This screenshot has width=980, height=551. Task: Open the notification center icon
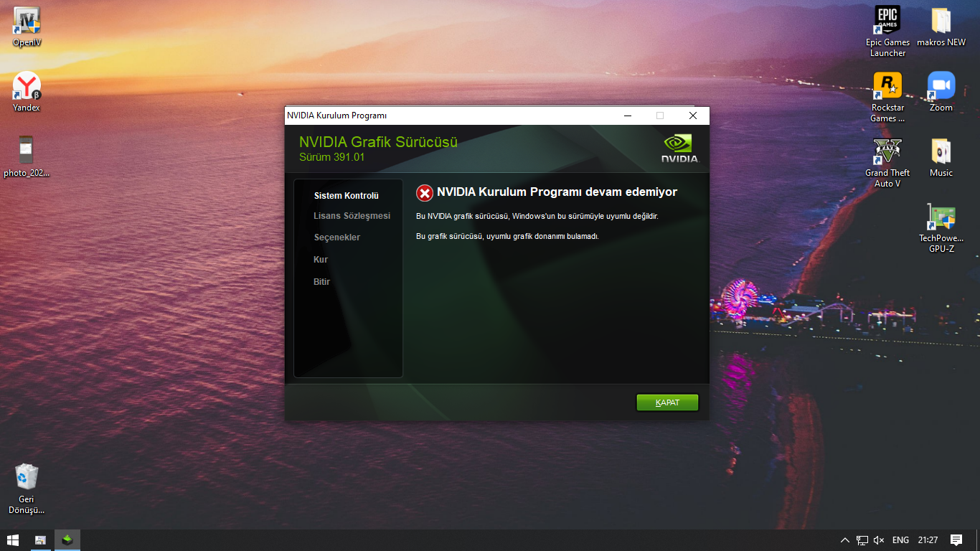(956, 540)
